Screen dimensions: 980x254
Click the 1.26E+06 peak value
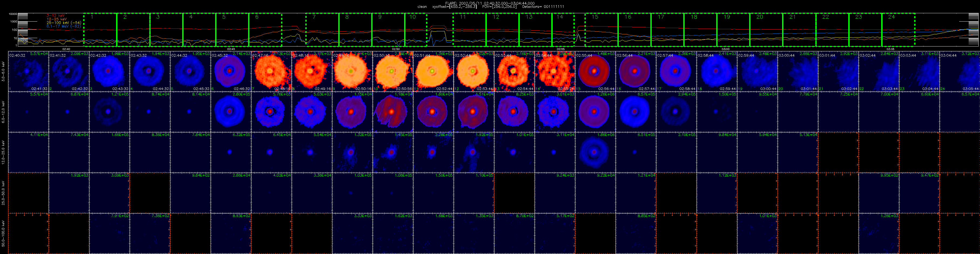[x=606, y=94]
